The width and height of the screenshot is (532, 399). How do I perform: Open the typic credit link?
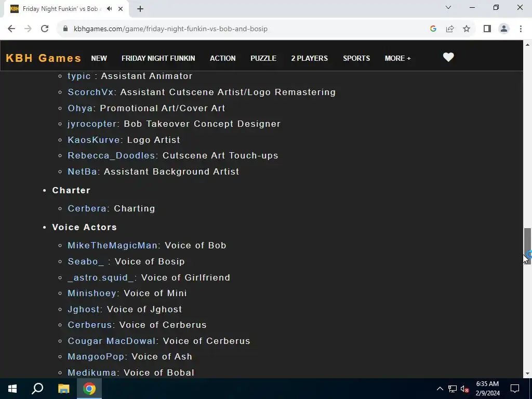pyautogui.click(x=79, y=76)
